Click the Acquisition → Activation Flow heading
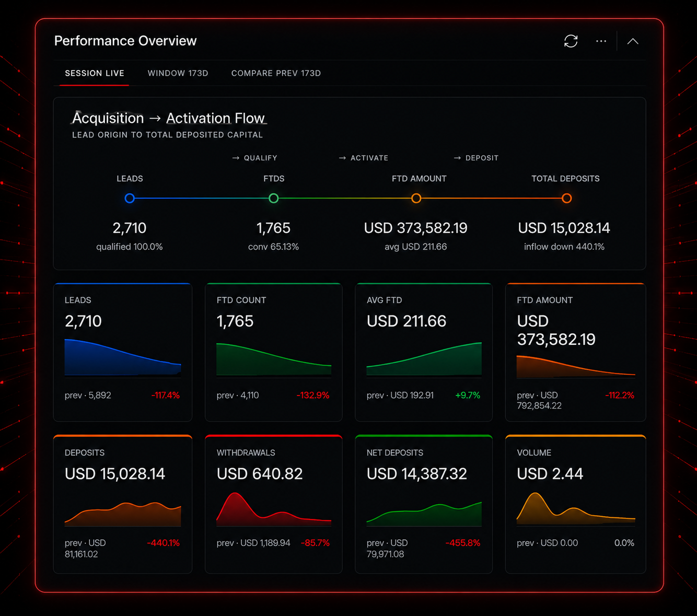 click(169, 119)
